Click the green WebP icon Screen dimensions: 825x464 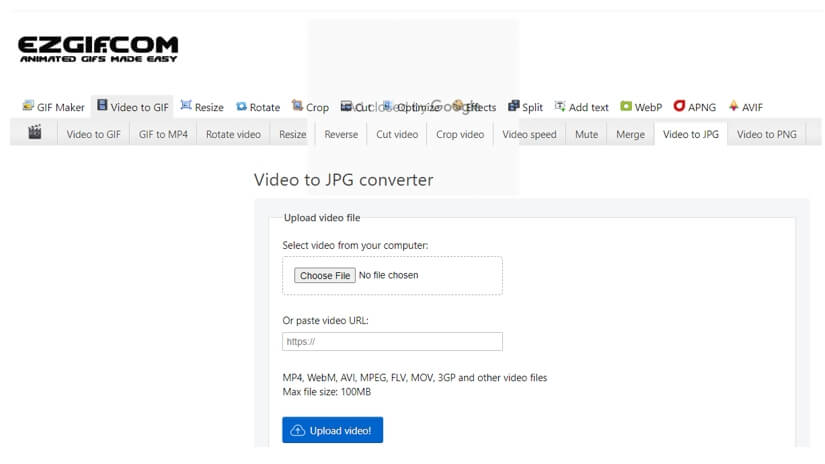pos(626,106)
